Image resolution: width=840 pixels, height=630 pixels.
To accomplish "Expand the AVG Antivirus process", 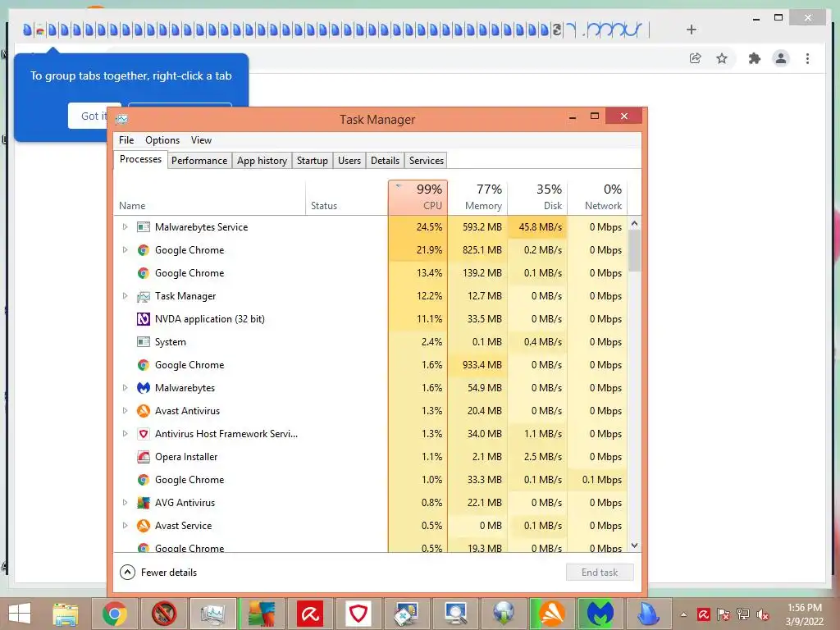I will tap(125, 503).
